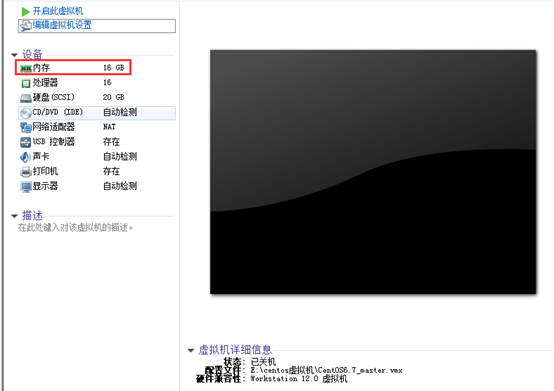Image resolution: width=554 pixels, height=391 pixels.
Task: Click the 虚拟机详细信息 heading text
Action: tap(235, 350)
